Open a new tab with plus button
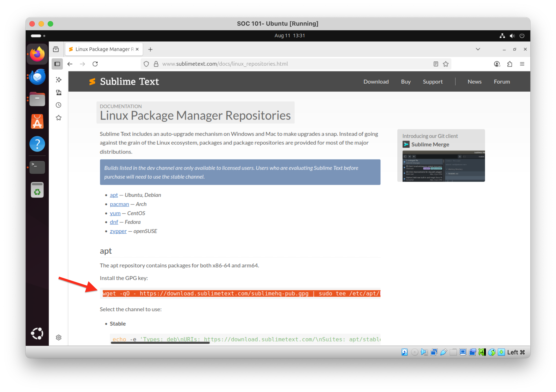Screen dimensions: 556x392 [150, 50]
